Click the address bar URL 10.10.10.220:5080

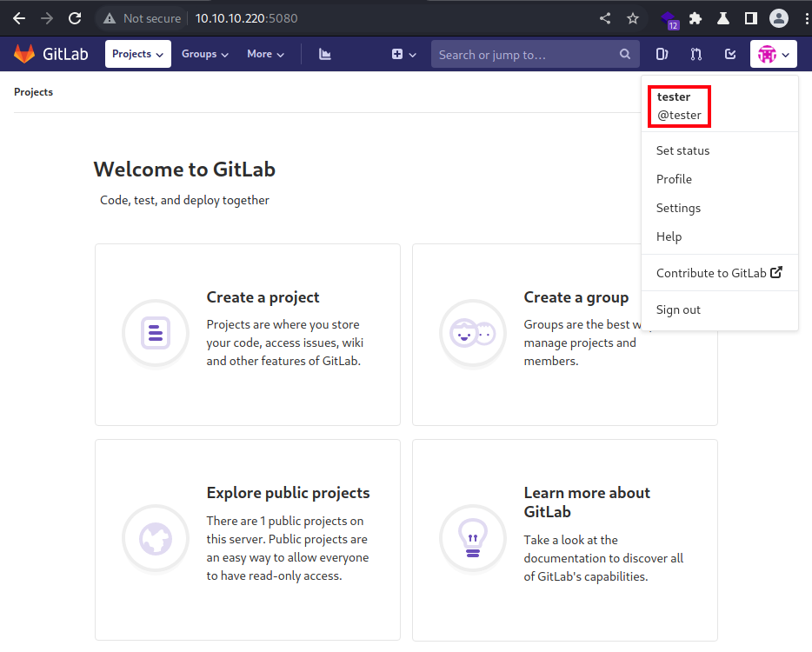click(x=247, y=18)
